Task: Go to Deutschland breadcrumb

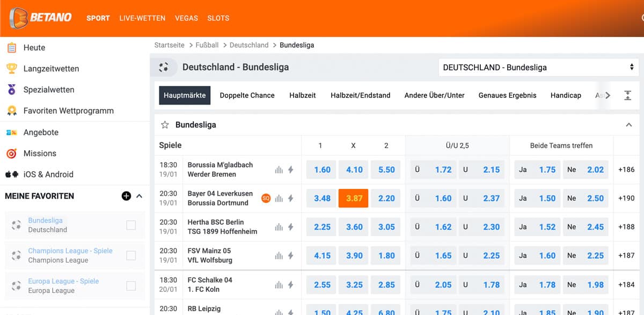Action: tap(249, 45)
